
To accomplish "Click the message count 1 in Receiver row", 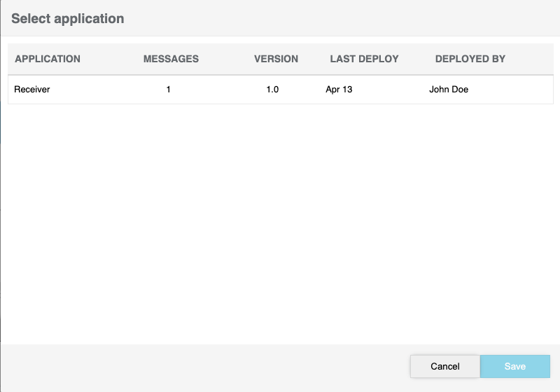I will coord(168,90).
